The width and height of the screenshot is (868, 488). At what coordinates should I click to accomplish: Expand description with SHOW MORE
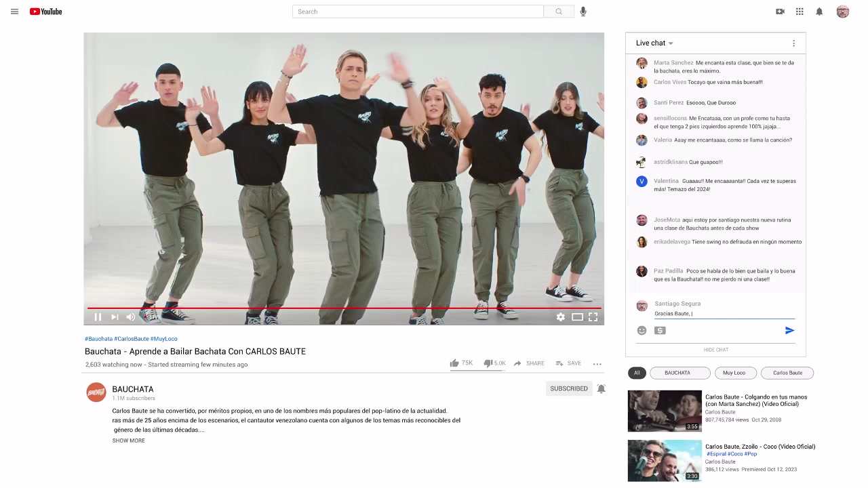129,441
